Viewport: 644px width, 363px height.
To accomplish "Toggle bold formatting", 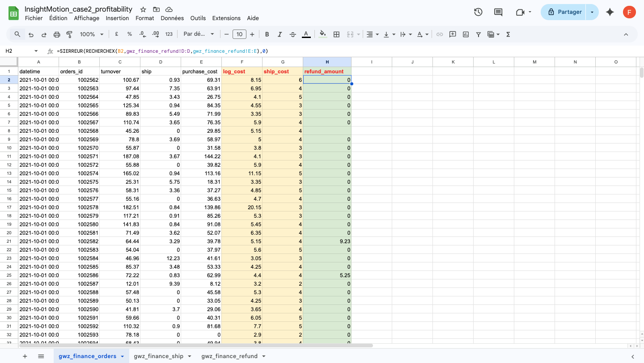I will [x=267, y=34].
